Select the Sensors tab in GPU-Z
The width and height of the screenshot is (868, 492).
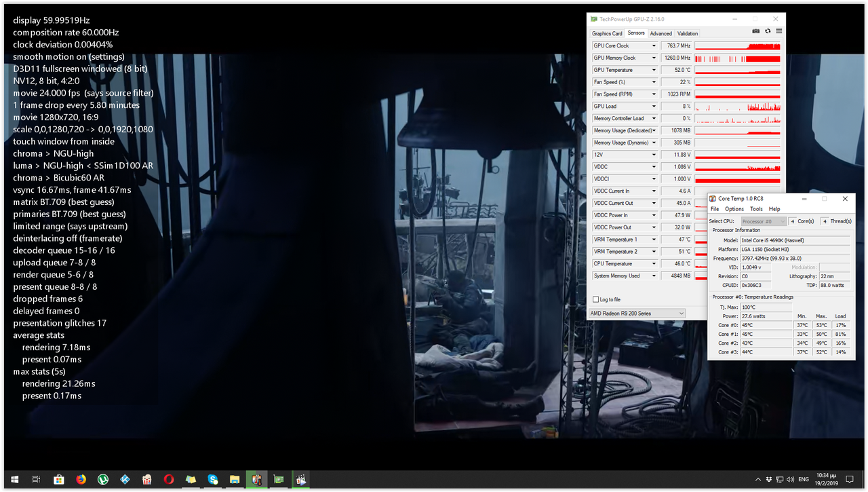click(636, 33)
